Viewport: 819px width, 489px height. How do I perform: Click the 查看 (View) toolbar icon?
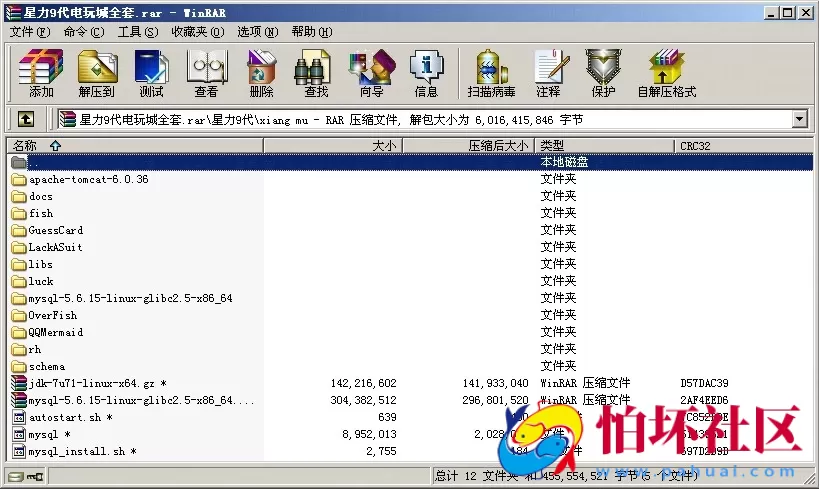[x=207, y=73]
